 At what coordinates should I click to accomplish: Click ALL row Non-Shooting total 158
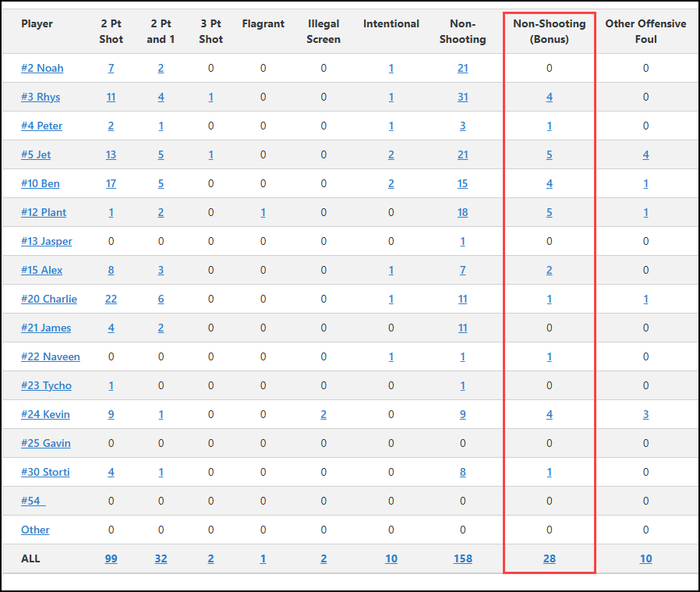[462, 558]
